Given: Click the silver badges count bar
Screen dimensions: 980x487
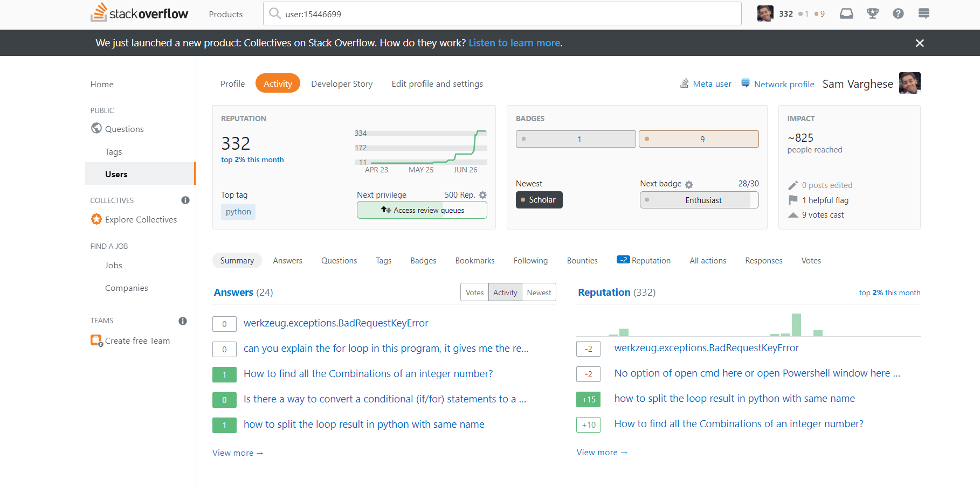Looking at the screenshot, I should click(576, 139).
